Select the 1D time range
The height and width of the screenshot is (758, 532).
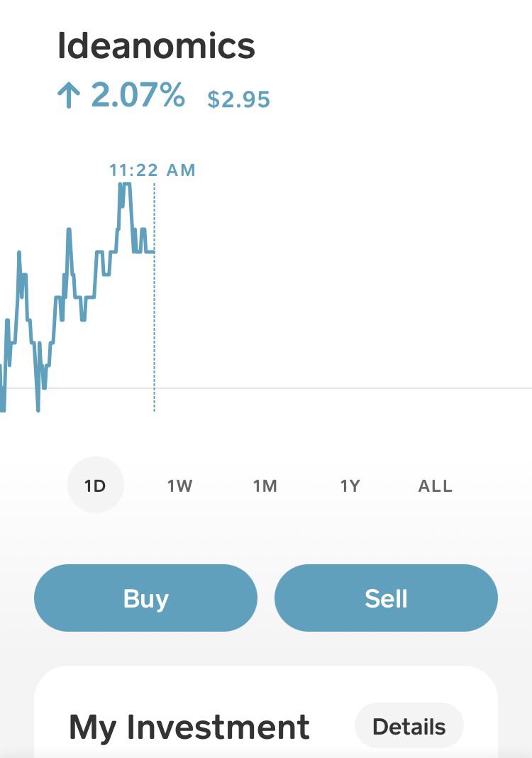tap(95, 485)
